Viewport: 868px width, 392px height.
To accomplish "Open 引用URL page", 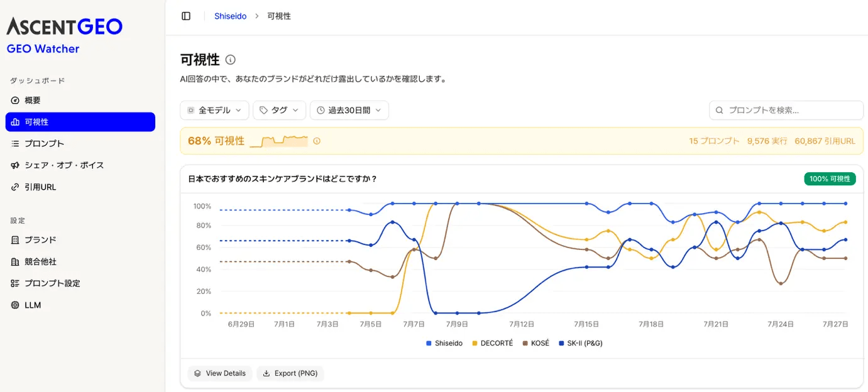I will pyautogui.click(x=80, y=187).
